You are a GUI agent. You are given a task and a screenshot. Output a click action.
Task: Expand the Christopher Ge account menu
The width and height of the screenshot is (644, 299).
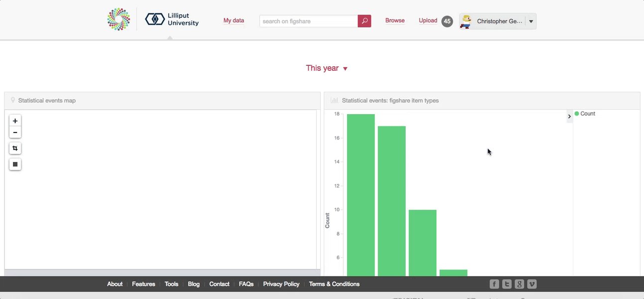coord(531,21)
